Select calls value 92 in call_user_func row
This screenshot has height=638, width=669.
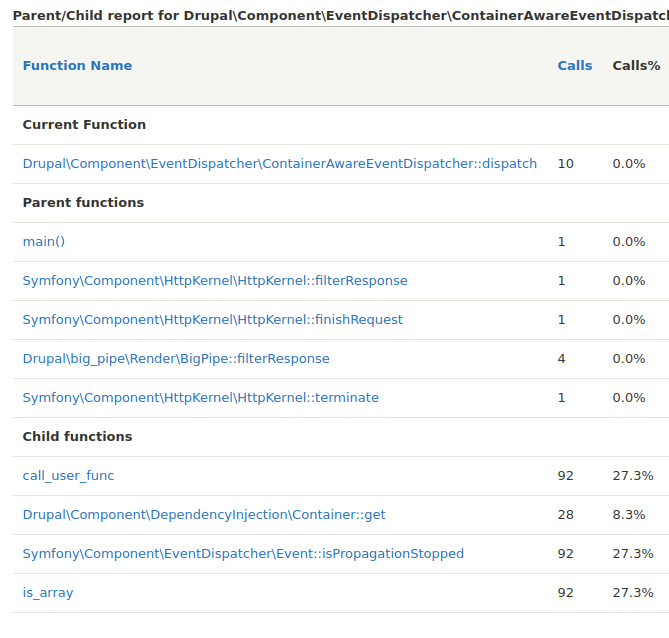pyautogui.click(x=565, y=476)
